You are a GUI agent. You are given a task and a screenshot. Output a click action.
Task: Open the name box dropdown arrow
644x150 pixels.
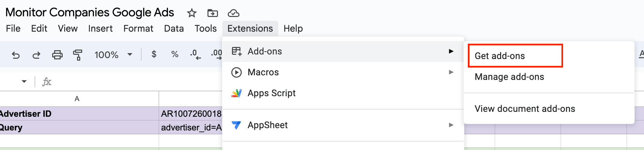tap(24, 81)
